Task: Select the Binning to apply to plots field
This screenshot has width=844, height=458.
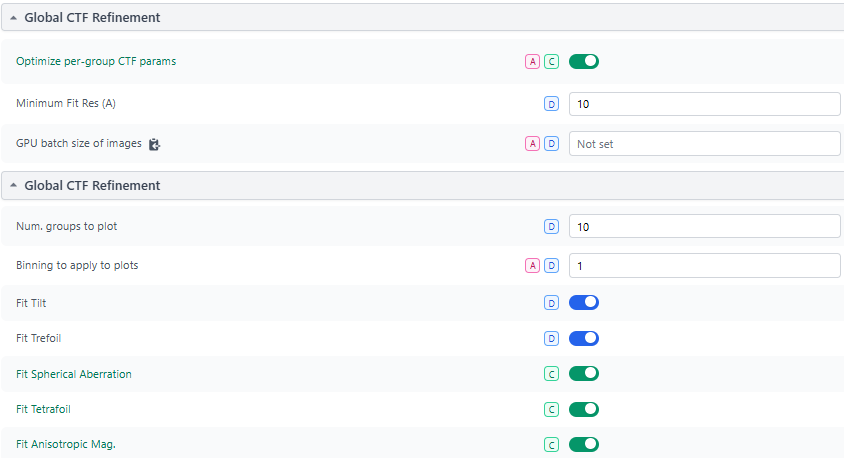Action: [704, 265]
